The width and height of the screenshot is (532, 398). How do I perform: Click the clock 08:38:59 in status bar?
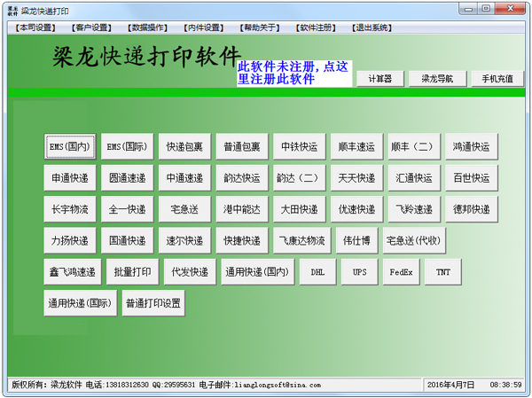(505, 385)
